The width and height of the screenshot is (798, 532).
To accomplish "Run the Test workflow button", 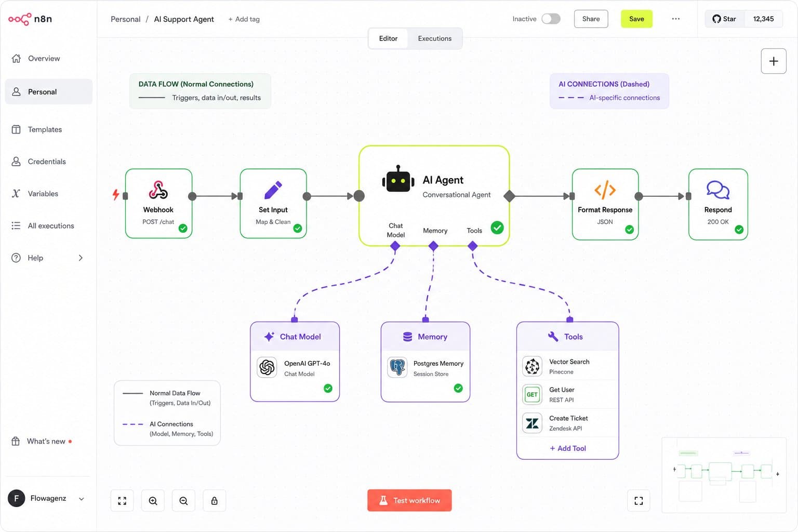I will click(x=409, y=500).
